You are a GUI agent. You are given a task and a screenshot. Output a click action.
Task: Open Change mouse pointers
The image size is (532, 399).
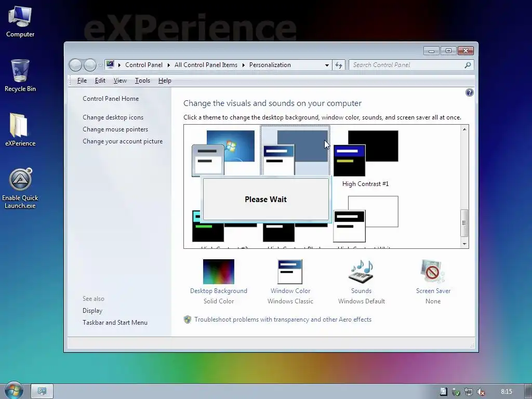[x=115, y=129]
